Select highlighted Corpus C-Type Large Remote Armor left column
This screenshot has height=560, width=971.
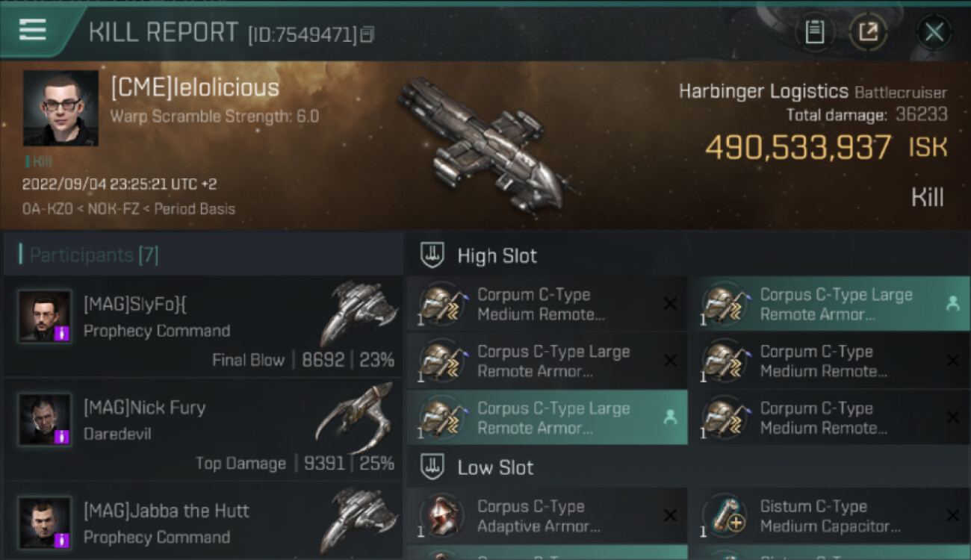pyautogui.click(x=547, y=417)
